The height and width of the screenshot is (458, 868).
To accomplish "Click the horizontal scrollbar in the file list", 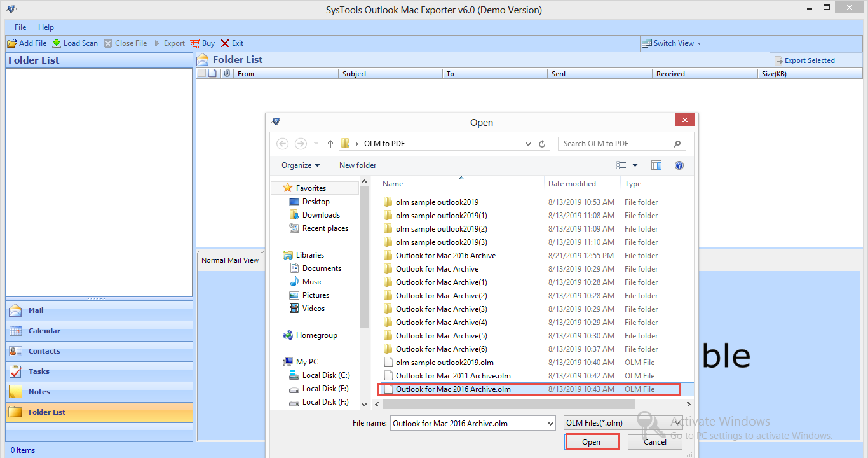I will click(508, 404).
